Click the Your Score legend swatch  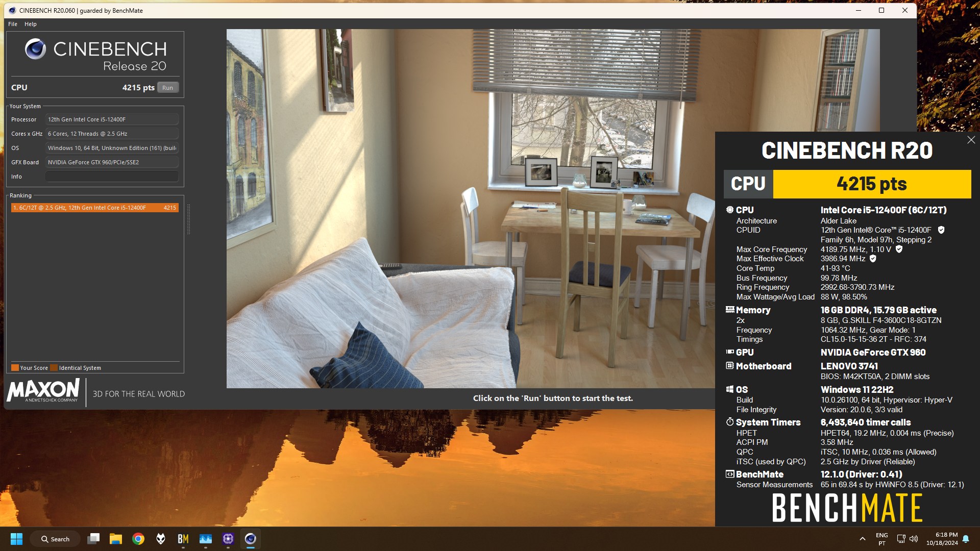coord(15,368)
